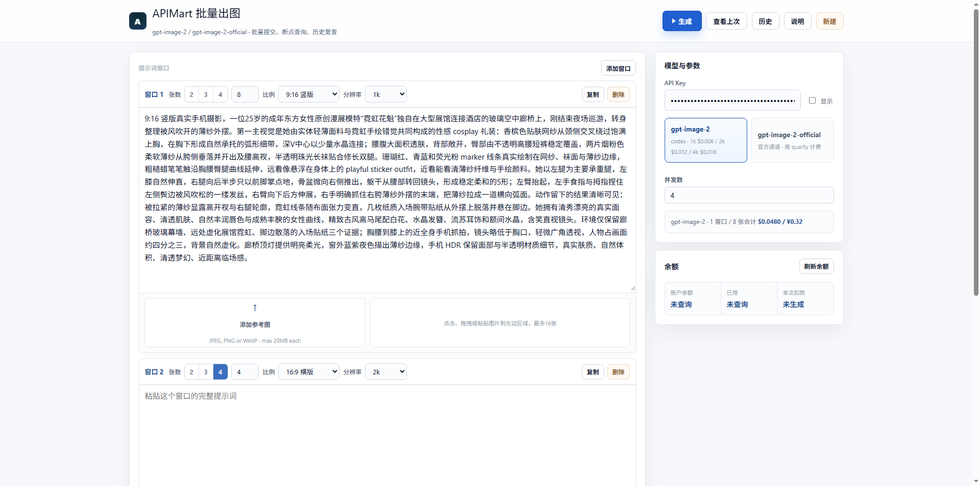This screenshot has width=980, height=486.
Task: Click the API Key password field
Action: (x=732, y=100)
